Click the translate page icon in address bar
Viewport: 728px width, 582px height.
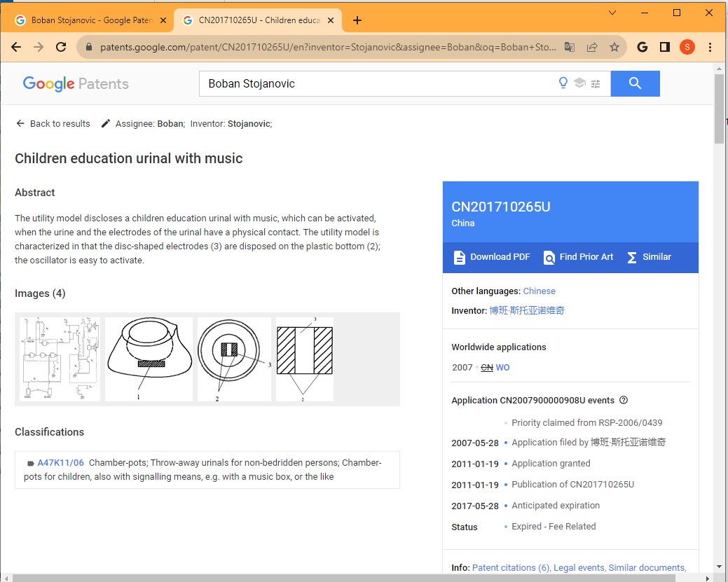tap(569, 47)
